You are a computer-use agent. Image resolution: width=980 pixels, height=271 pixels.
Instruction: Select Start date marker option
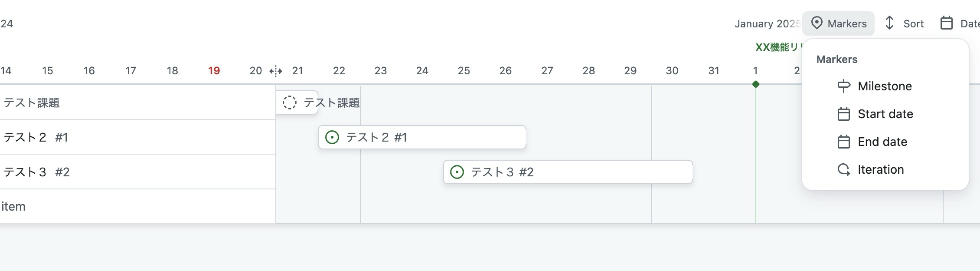point(885,114)
